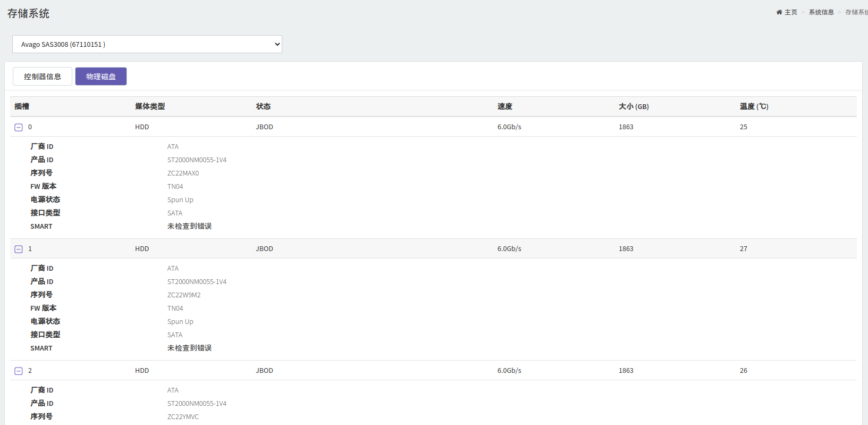Click the home icon in breadcrumb

(x=779, y=12)
